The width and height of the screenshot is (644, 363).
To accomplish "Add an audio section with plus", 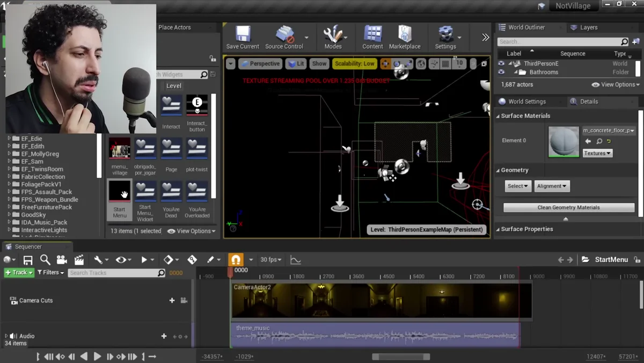I will [164, 336].
